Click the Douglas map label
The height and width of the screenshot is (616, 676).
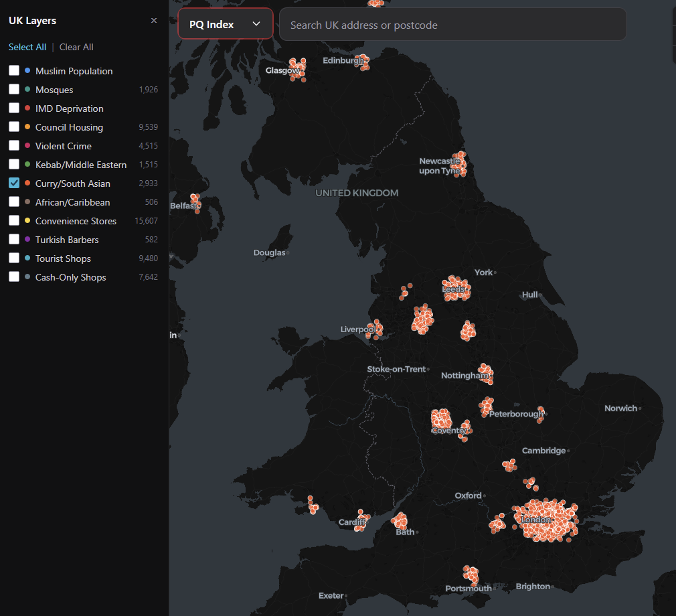(x=270, y=253)
